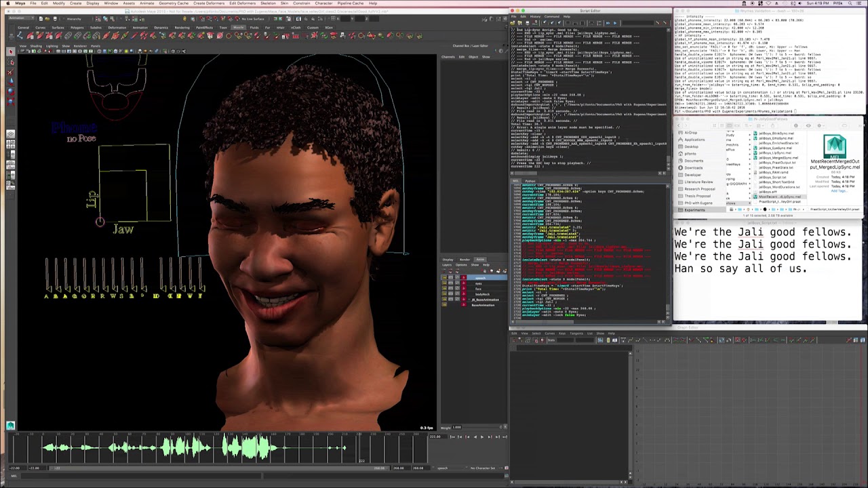Click the MEL file preview thumbnail in Finder

[835, 147]
